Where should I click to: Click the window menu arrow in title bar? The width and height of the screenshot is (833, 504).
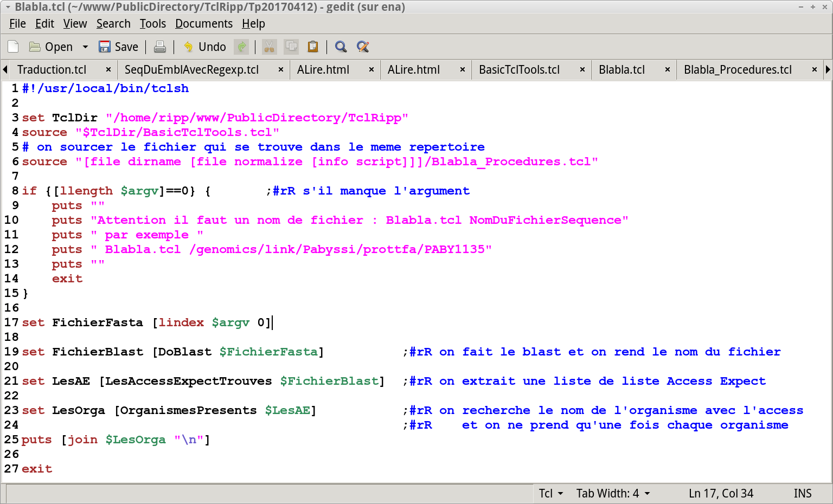8,7
